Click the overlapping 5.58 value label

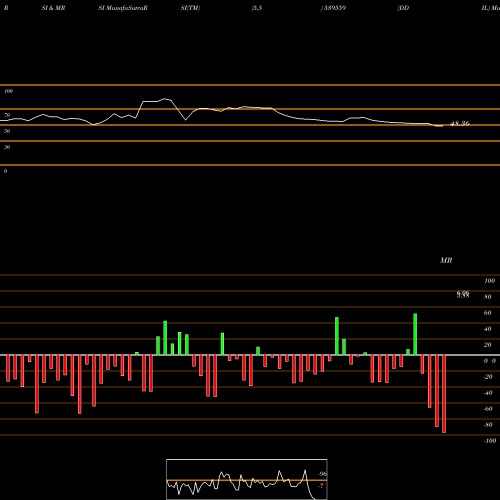pyautogui.click(x=463, y=294)
